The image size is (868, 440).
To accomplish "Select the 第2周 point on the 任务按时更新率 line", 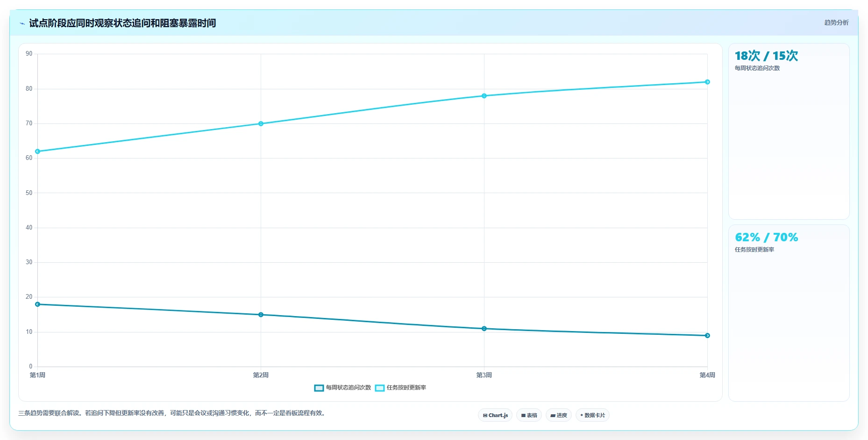I will tap(261, 124).
